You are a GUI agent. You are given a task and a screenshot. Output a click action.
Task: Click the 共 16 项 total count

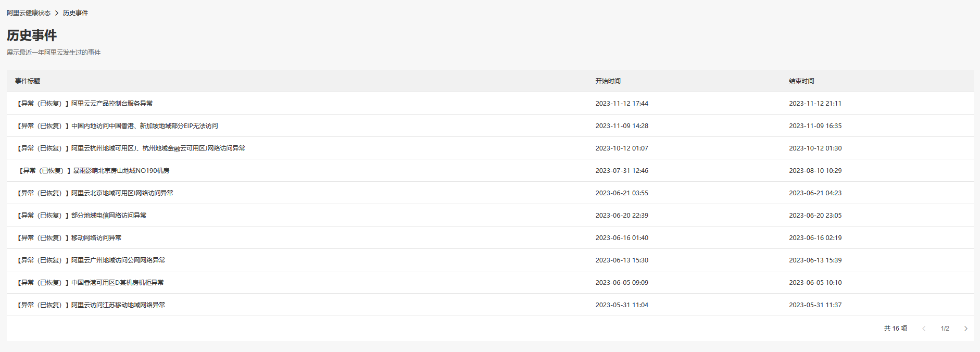[896, 329]
